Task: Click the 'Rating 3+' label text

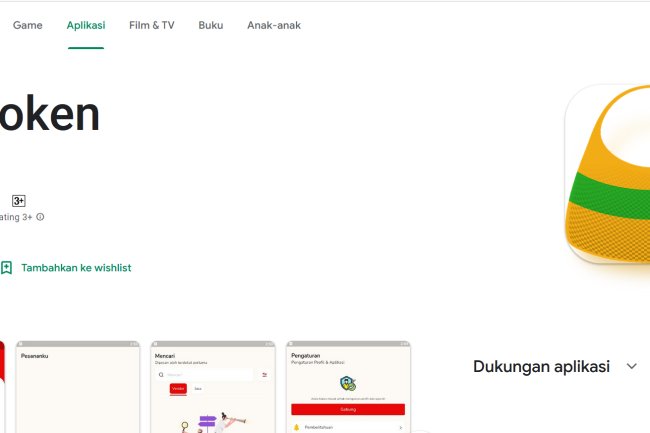Action: click(16, 217)
